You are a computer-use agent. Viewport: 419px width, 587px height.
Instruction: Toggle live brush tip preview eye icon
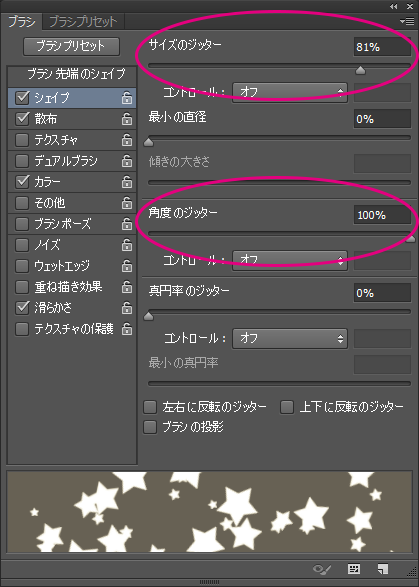tap(322, 569)
